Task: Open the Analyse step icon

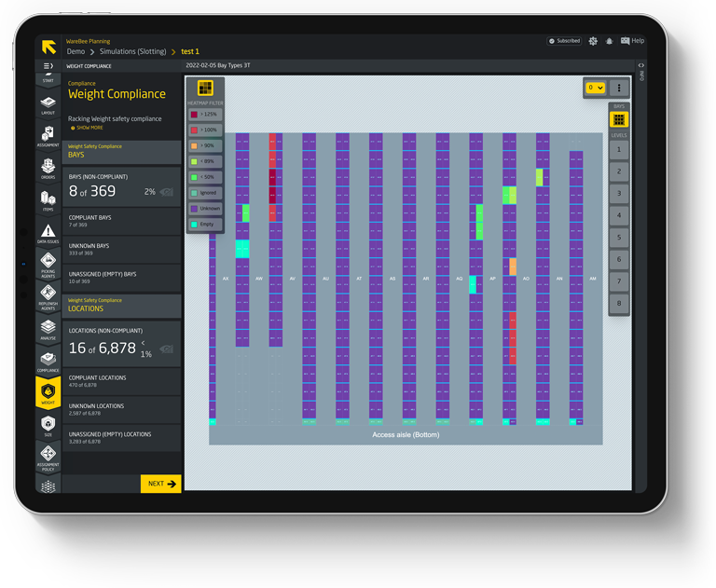Action: [48, 330]
